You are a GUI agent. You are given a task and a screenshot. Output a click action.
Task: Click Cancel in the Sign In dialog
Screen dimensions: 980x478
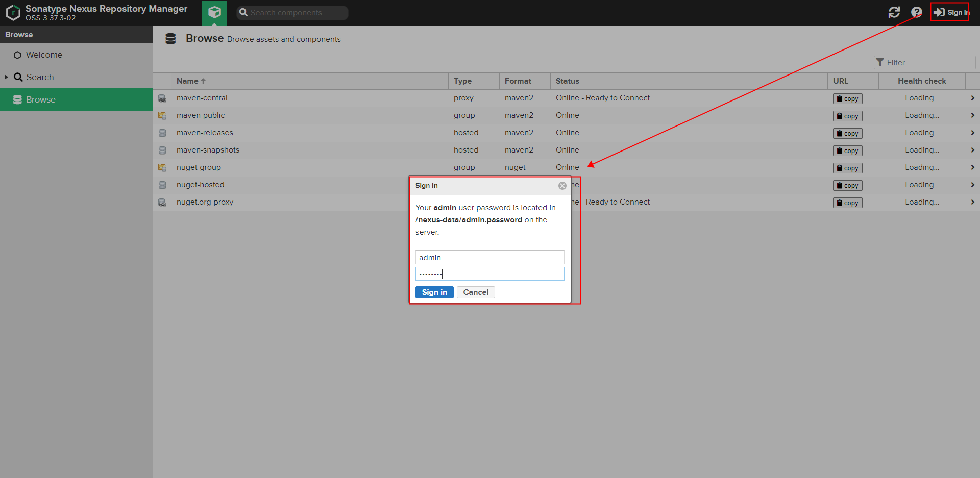[x=476, y=292]
